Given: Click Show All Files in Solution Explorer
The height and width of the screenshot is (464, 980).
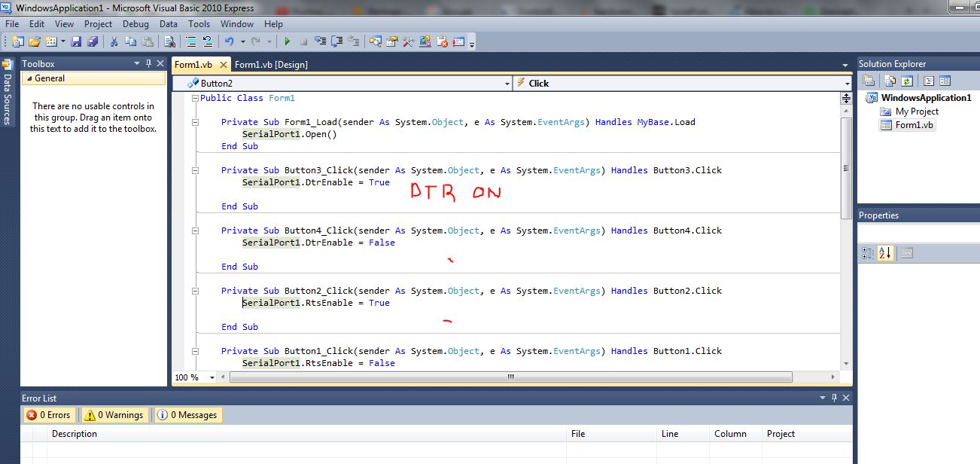Looking at the screenshot, I should 890,81.
